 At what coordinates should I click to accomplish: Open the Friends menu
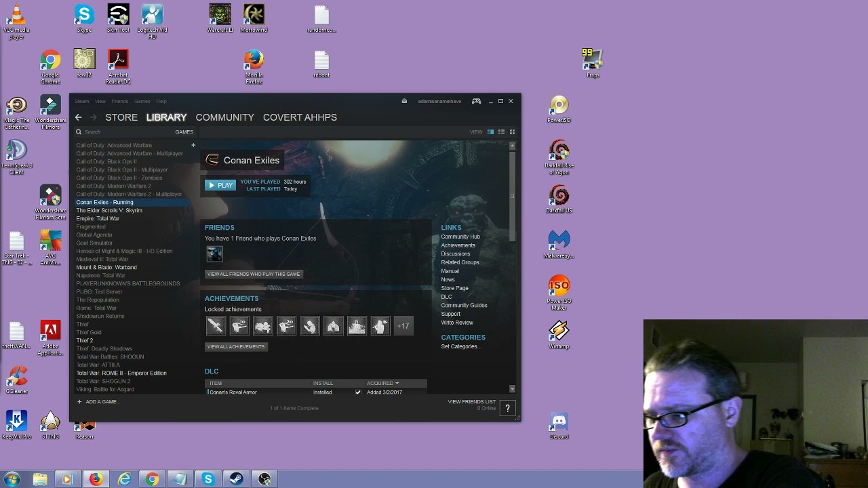[119, 101]
